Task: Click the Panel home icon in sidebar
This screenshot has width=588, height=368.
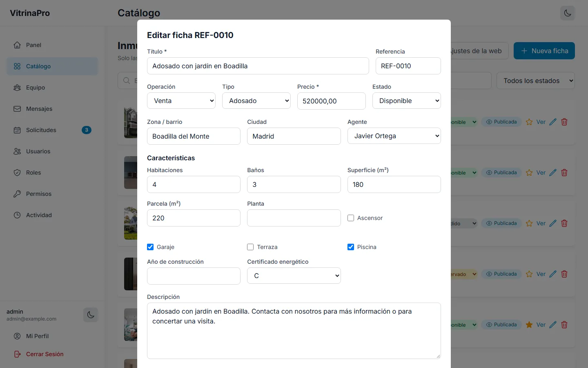Action: [x=17, y=45]
